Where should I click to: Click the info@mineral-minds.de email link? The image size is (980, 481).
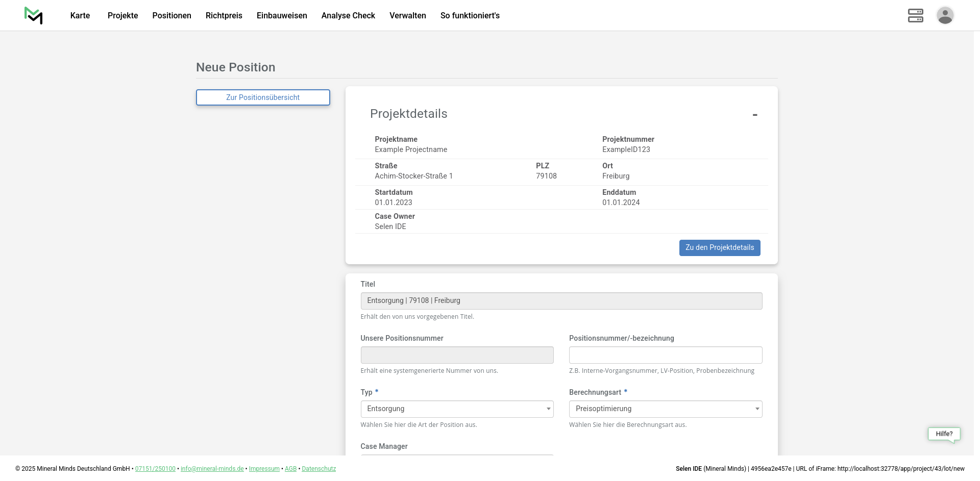212,469
